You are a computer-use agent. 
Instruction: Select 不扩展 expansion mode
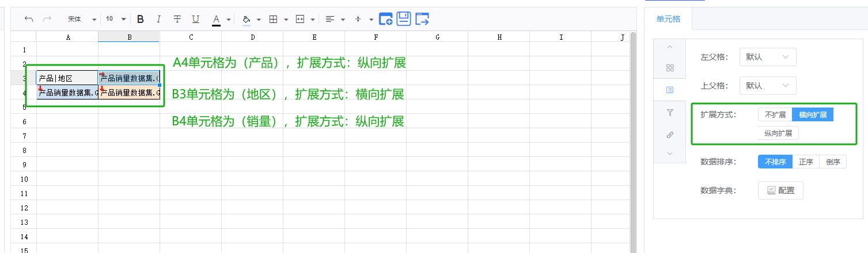775,114
